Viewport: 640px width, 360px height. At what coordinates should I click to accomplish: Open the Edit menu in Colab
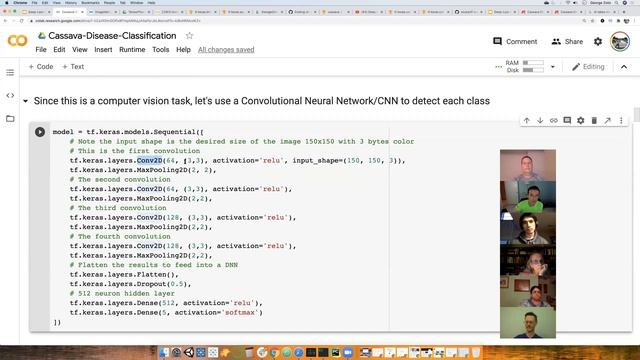(59, 50)
